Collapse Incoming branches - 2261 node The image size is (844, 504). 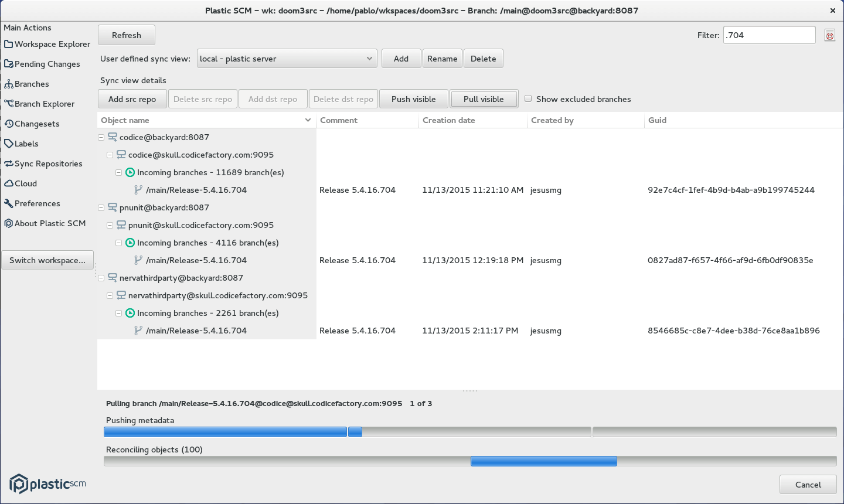(118, 313)
